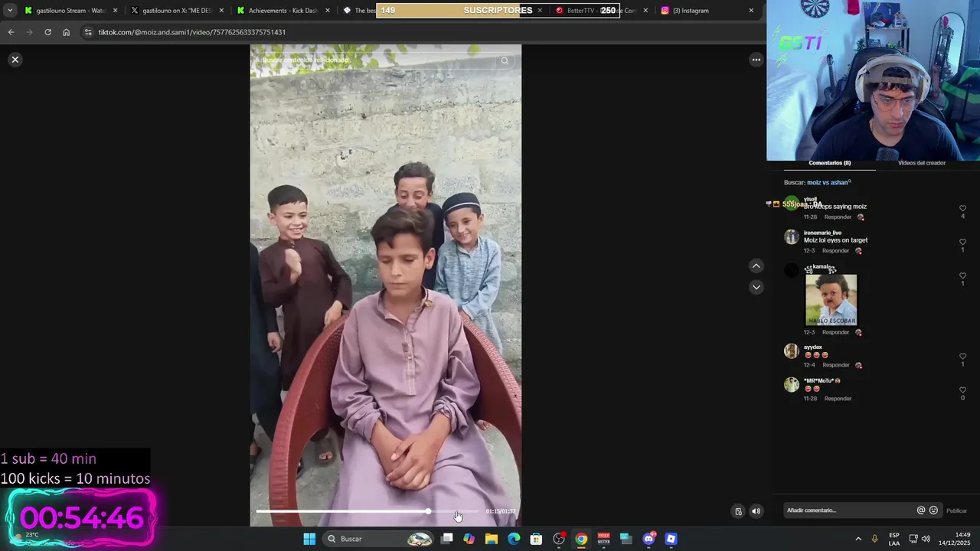The height and width of the screenshot is (551, 980).
Task: Switch to gastilouno on X browser tab
Action: 176,11
